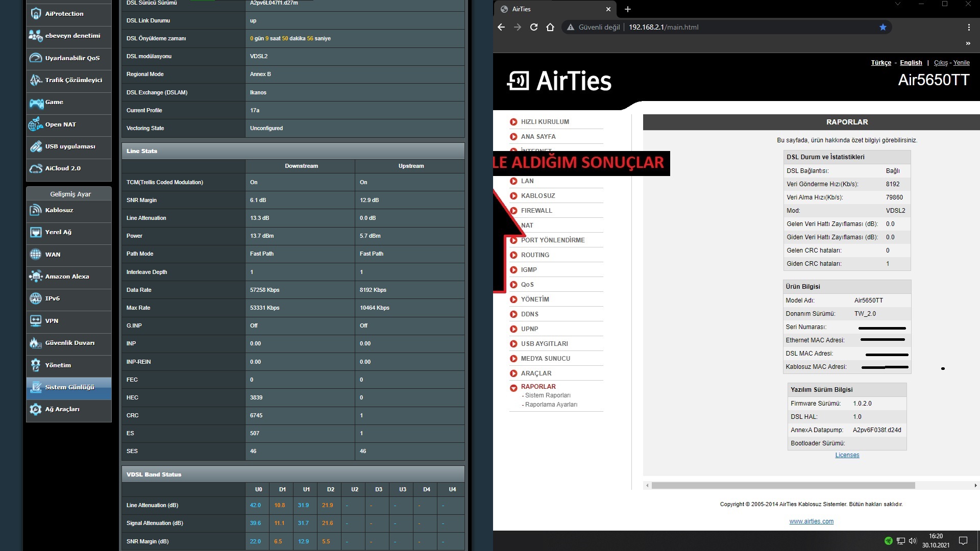Open FIREWALL menu in AirTies

[x=536, y=211]
